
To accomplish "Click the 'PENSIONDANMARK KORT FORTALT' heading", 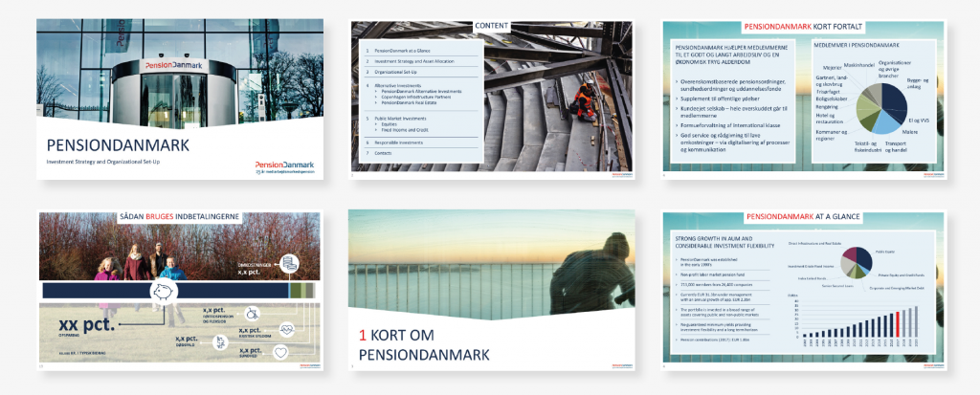I will click(x=803, y=27).
